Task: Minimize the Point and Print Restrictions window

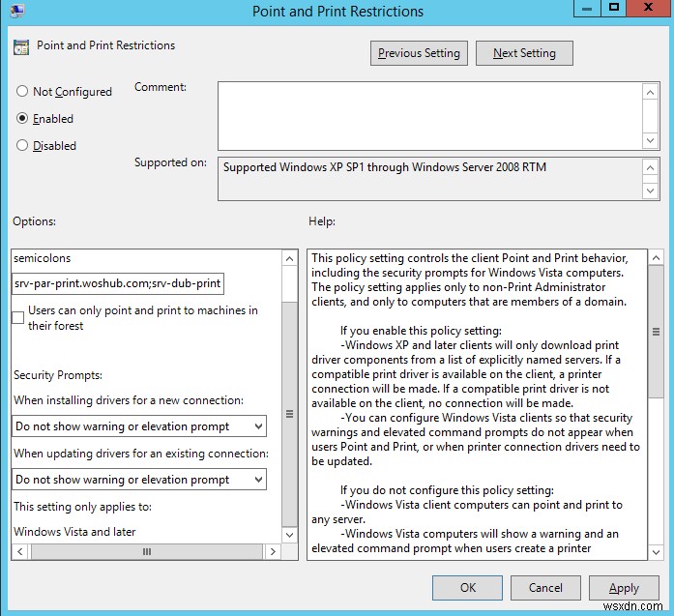Action: click(x=587, y=9)
